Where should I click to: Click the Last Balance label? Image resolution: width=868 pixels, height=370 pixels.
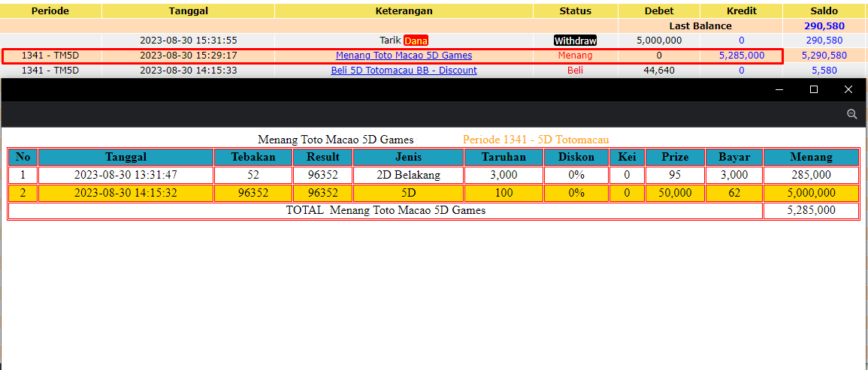700,26
